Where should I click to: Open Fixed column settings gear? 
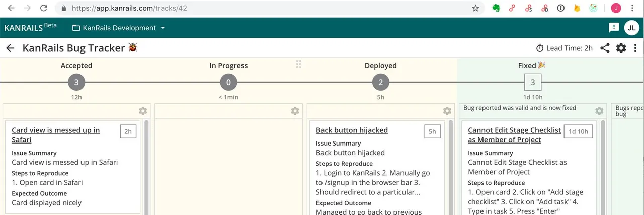click(x=599, y=111)
